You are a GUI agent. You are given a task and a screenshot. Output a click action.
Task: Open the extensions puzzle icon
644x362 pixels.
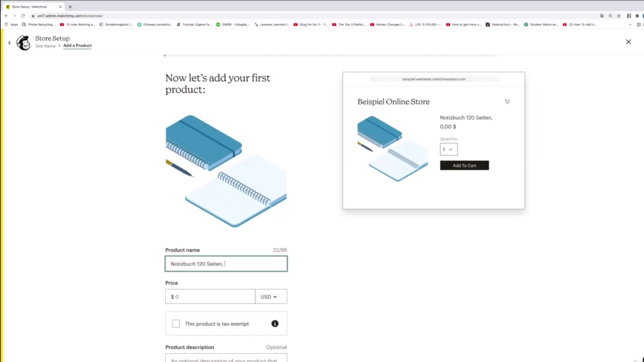click(x=637, y=16)
